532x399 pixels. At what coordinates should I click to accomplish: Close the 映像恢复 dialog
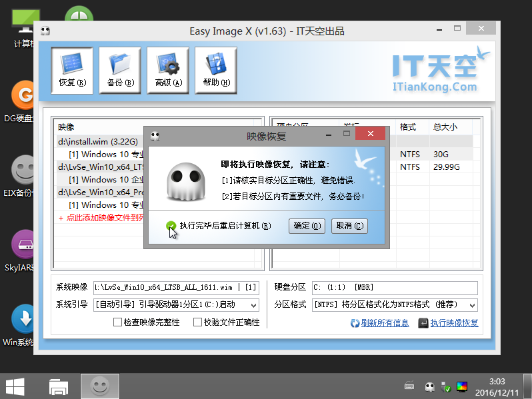pyautogui.click(x=370, y=134)
